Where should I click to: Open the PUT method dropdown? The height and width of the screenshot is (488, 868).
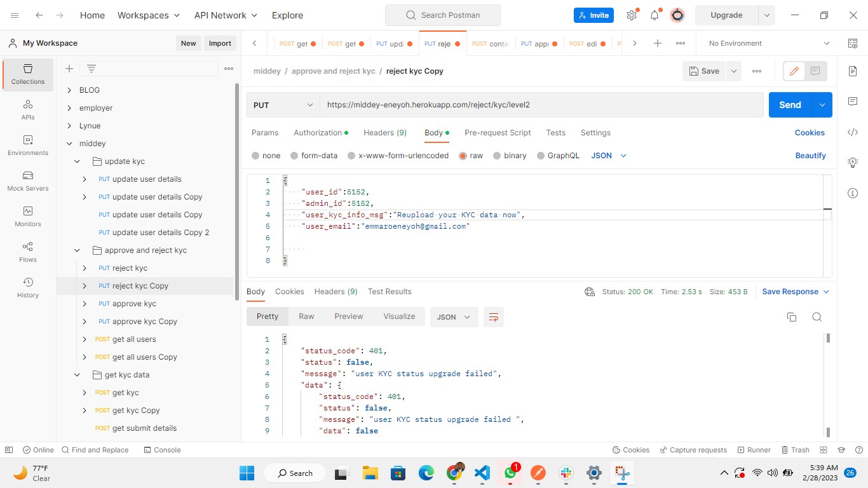pyautogui.click(x=283, y=105)
